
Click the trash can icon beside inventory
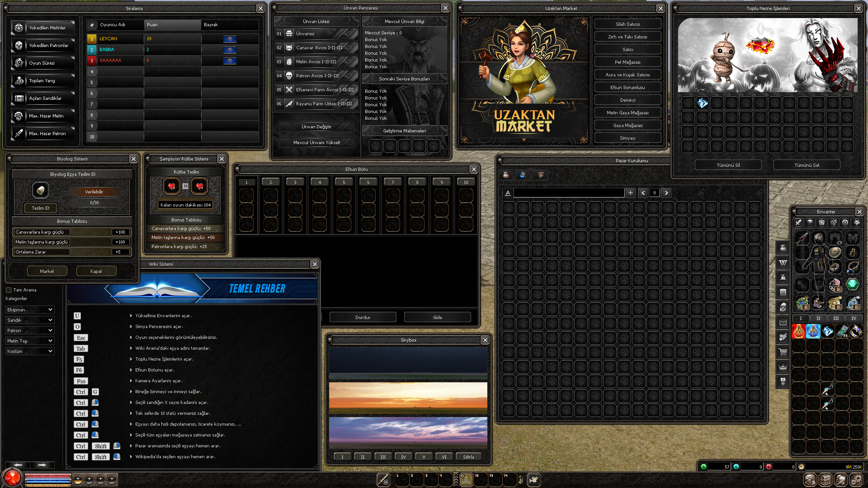pos(783,292)
